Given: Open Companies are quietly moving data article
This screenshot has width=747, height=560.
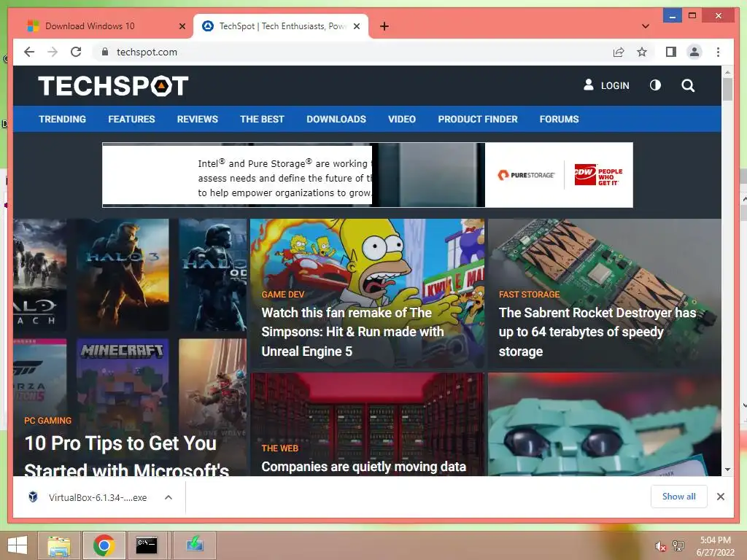Looking at the screenshot, I should [363, 467].
